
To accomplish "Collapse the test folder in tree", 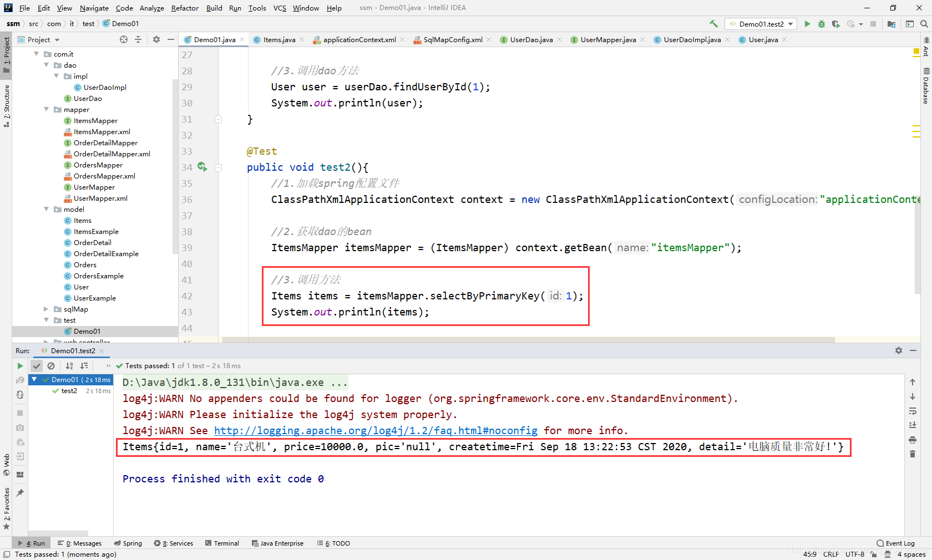I will 47,320.
